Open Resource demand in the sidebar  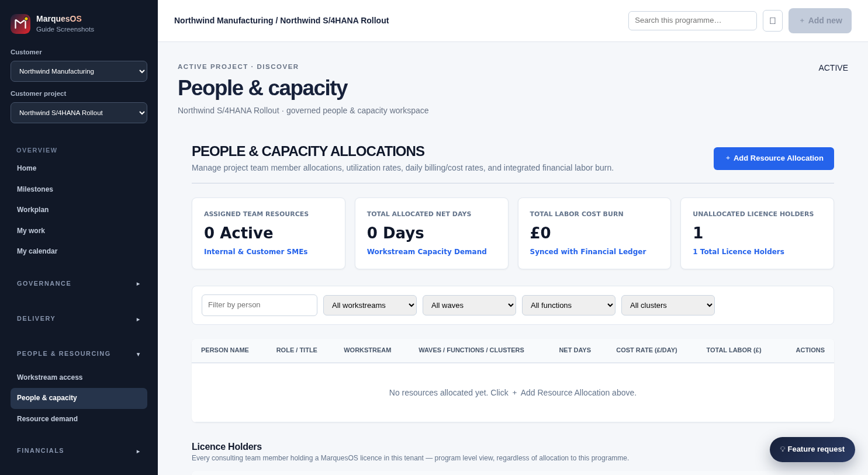point(79,419)
